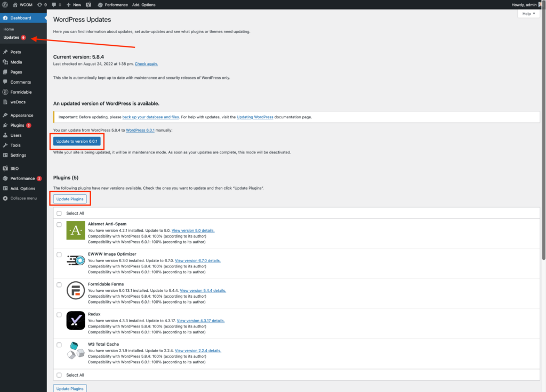The width and height of the screenshot is (546, 392).
Task: Open the Howdy, admin account menu
Action: (x=524, y=4)
